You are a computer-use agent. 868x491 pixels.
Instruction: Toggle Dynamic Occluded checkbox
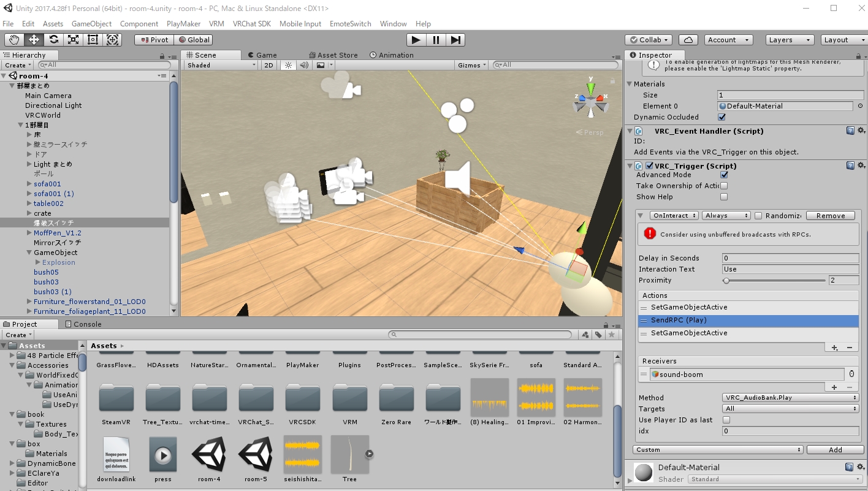pos(721,117)
